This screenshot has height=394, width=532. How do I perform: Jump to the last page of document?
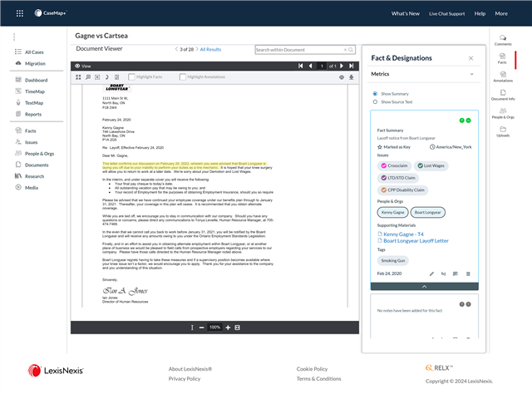coord(352,66)
